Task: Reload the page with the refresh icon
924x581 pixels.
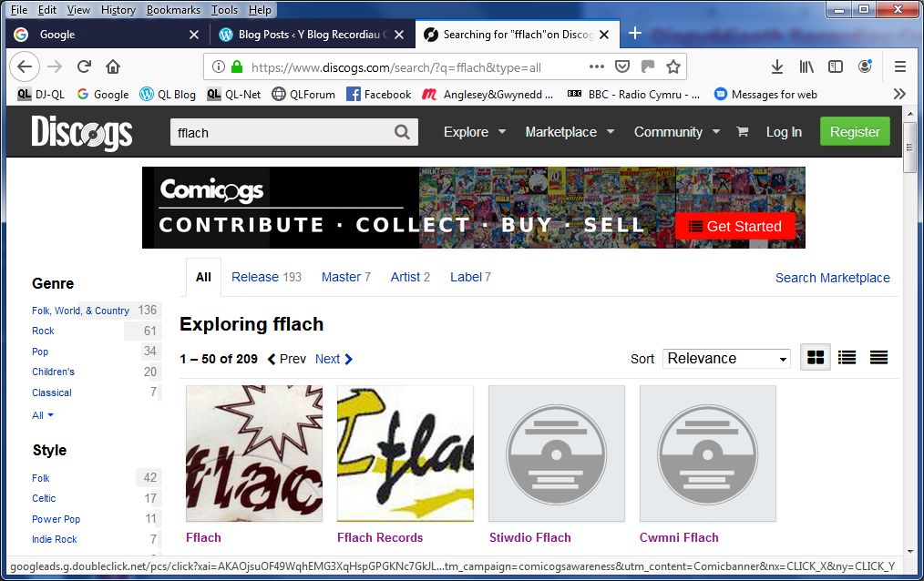Action: point(84,66)
